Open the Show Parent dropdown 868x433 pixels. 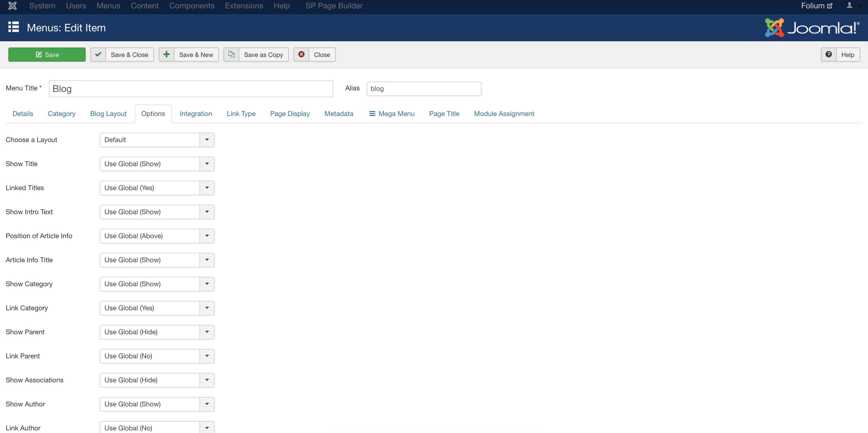(x=207, y=332)
